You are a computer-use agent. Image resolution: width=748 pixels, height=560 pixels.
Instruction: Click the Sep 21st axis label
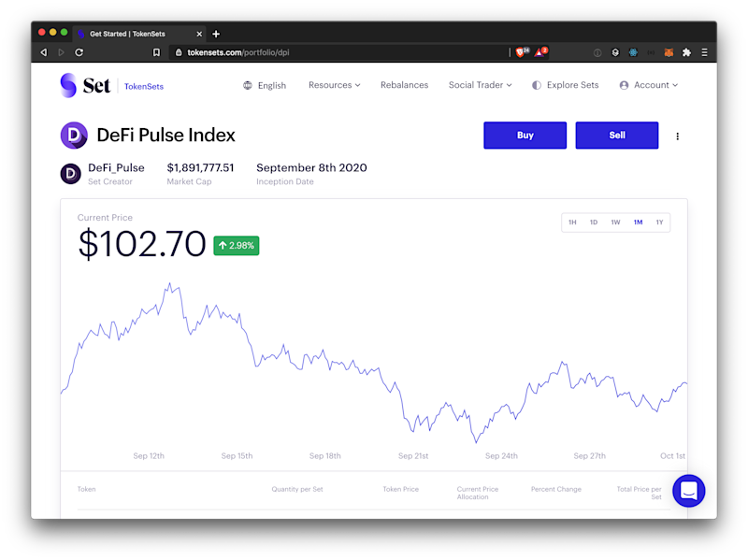point(413,456)
